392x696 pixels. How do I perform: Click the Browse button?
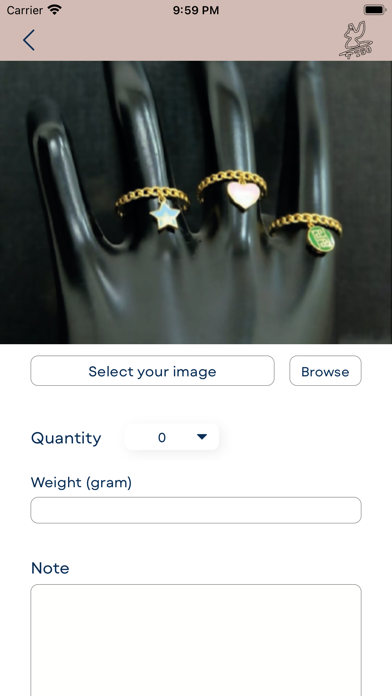coord(325,371)
